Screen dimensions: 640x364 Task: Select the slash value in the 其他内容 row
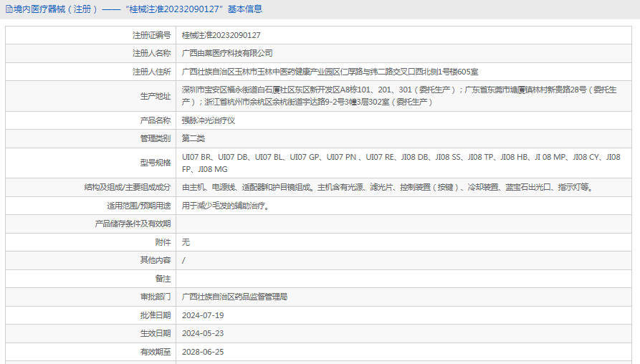tap(183, 260)
